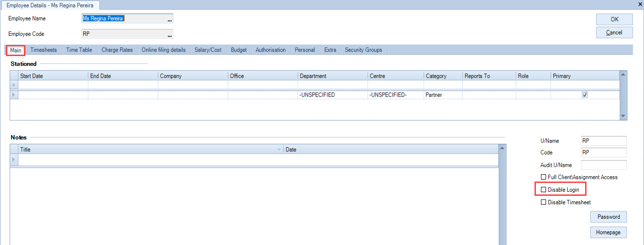Click the Company column header
644x245 pixels.
[193, 76]
